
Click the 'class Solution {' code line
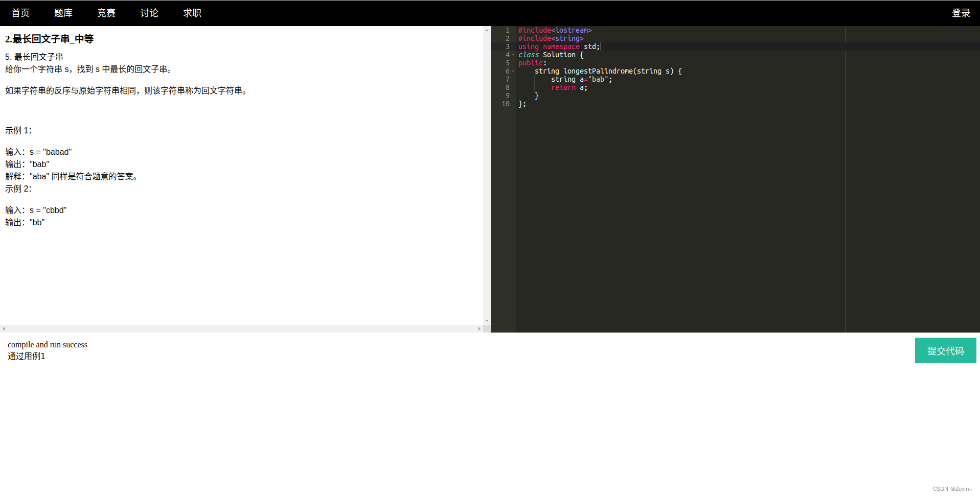point(551,55)
